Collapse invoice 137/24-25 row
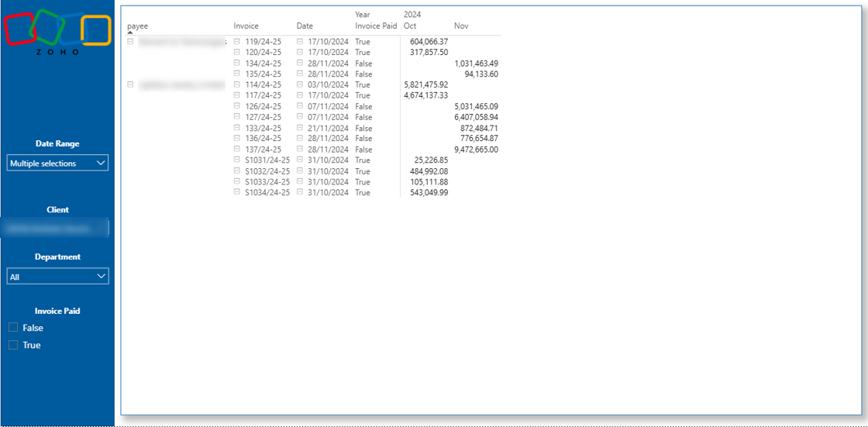This screenshot has width=868, height=427. pos(237,149)
